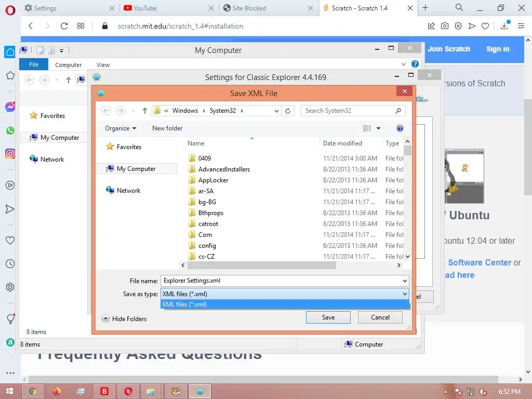Click the search tabs magnifier icon
532x399 pixels.
pyautogui.click(x=459, y=7)
